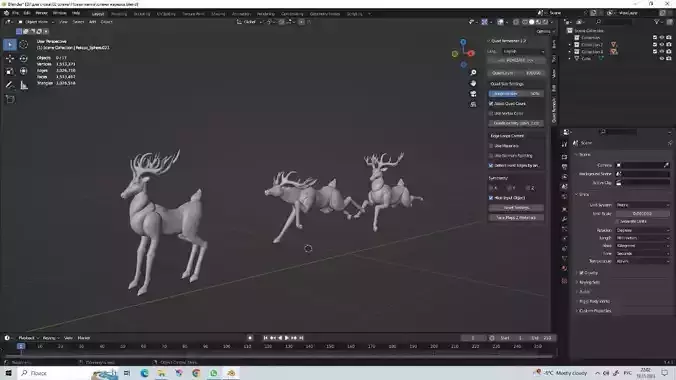Open the Render menu
This screenshot has height=380, width=676.
(x=41, y=13)
